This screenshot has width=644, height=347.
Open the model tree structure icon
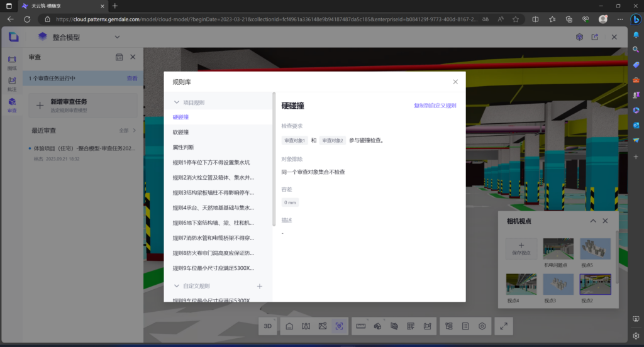[x=449, y=326]
